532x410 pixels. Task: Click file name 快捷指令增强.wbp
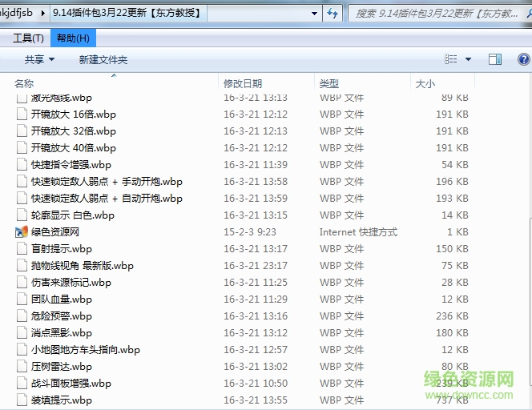coord(71,165)
